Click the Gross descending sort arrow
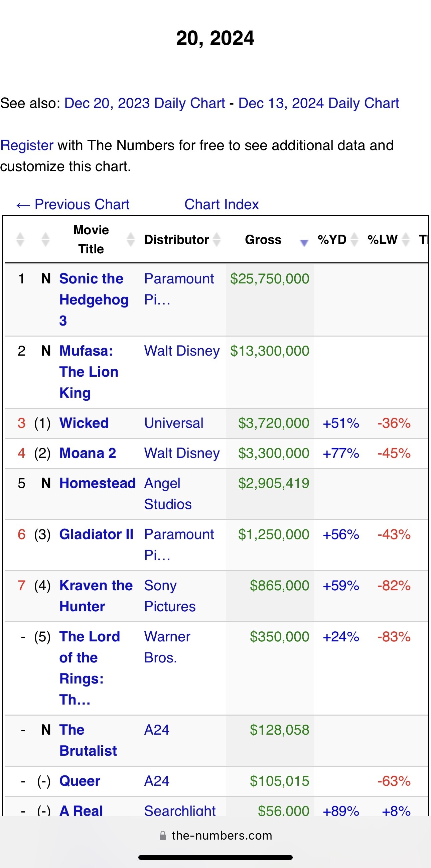The width and height of the screenshot is (431, 868). coord(304,242)
